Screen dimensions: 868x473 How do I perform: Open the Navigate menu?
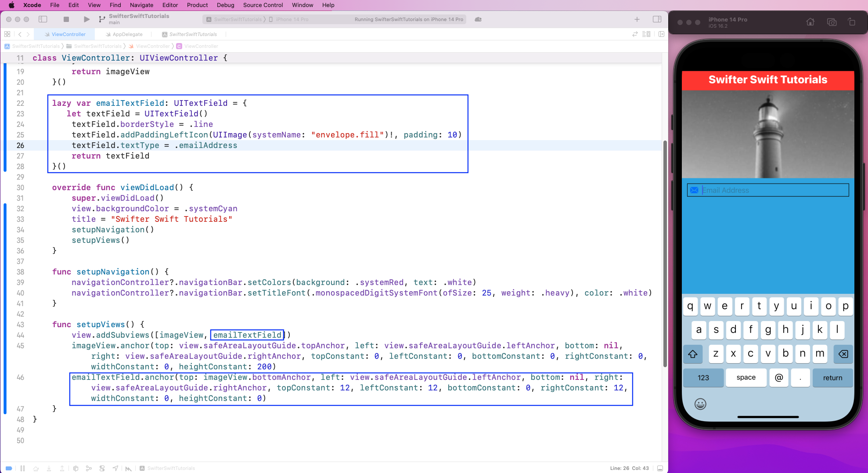[141, 5]
